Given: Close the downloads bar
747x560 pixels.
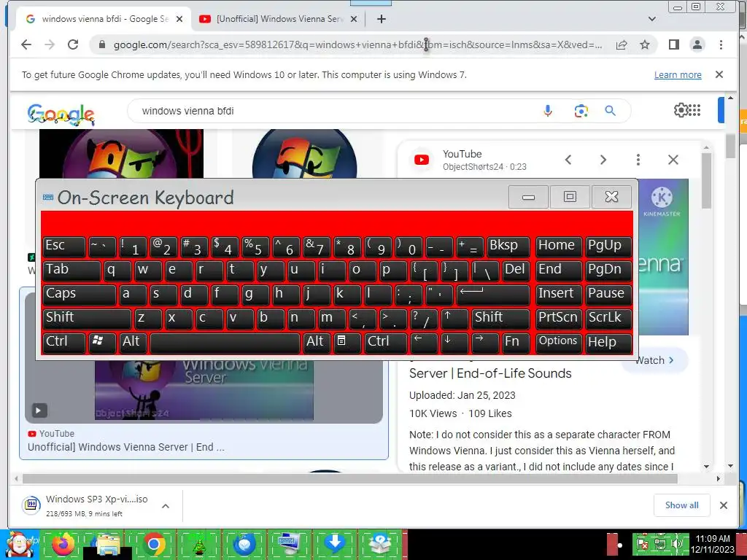Looking at the screenshot, I should point(723,505).
